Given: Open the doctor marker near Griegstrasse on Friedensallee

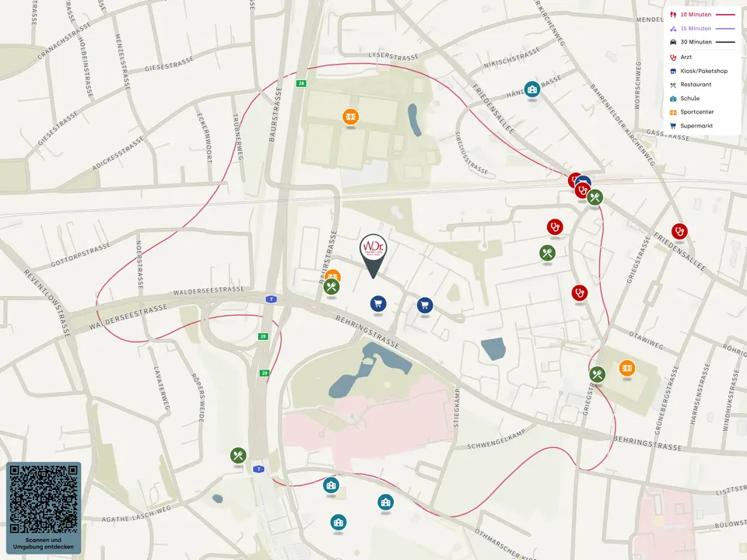Looking at the screenshot, I should 680,232.
